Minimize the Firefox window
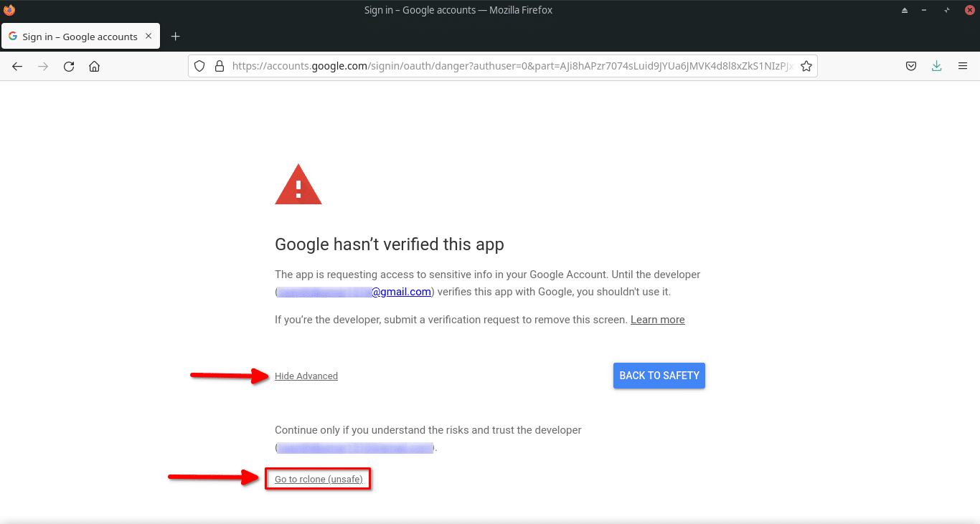 (925, 10)
